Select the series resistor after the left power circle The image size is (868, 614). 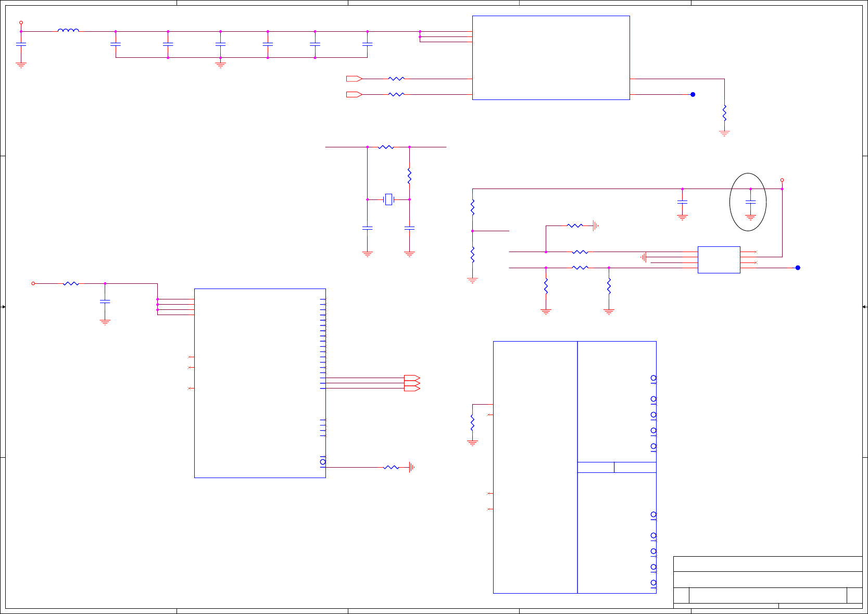coord(71,283)
